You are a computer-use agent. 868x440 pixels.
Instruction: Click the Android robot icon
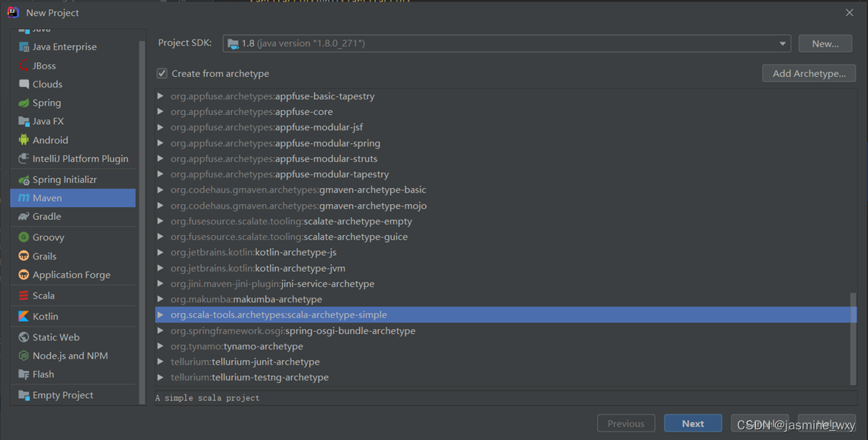[24, 139]
